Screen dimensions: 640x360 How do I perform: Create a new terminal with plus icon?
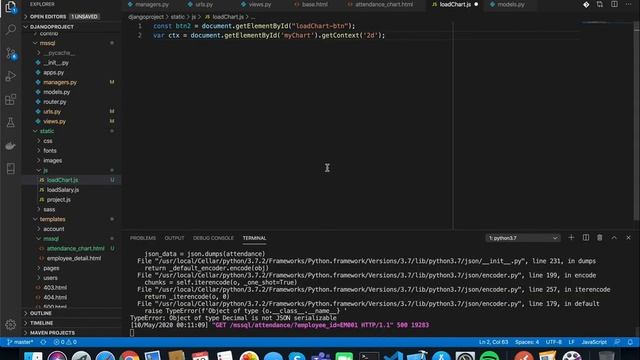[571, 238]
